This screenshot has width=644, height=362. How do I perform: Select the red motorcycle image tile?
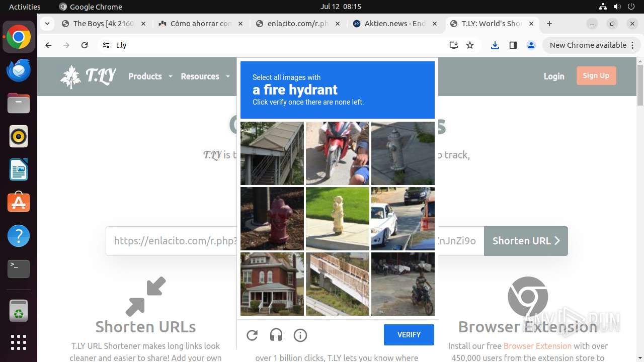pyautogui.click(x=338, y=153)
